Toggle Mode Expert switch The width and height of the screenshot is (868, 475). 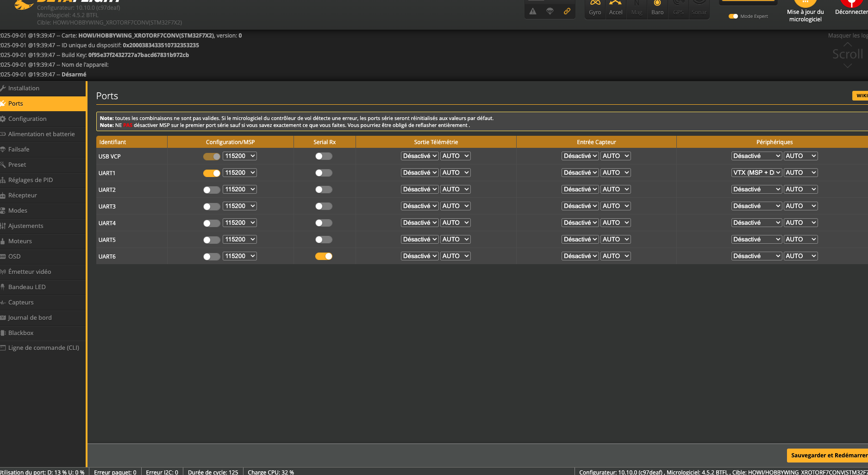coord(733,16)
